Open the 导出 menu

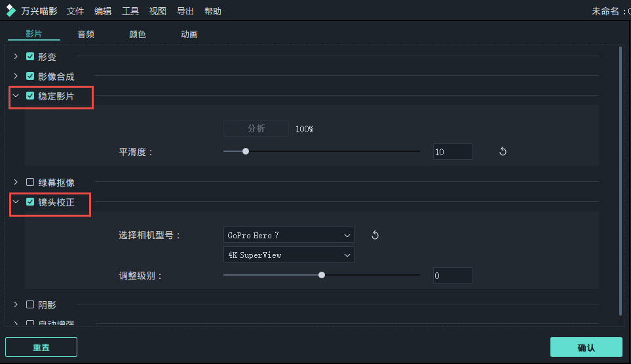(x=185, y=11)
